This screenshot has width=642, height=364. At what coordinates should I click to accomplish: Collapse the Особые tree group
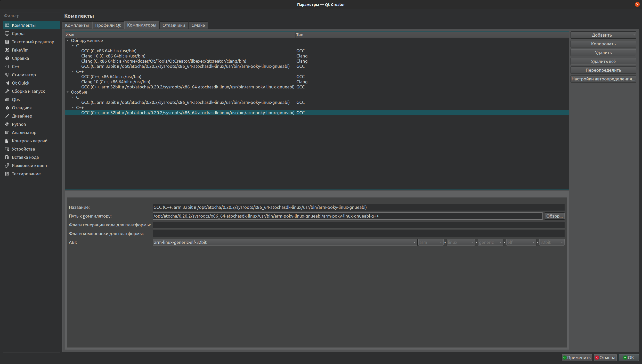click(68, 92)
